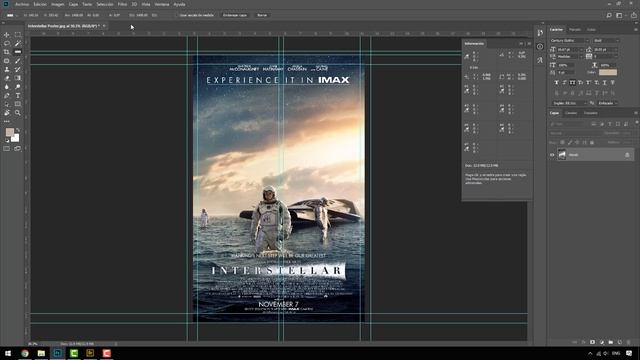Open the Ruler tool preset picker

[x=11, y=15]
